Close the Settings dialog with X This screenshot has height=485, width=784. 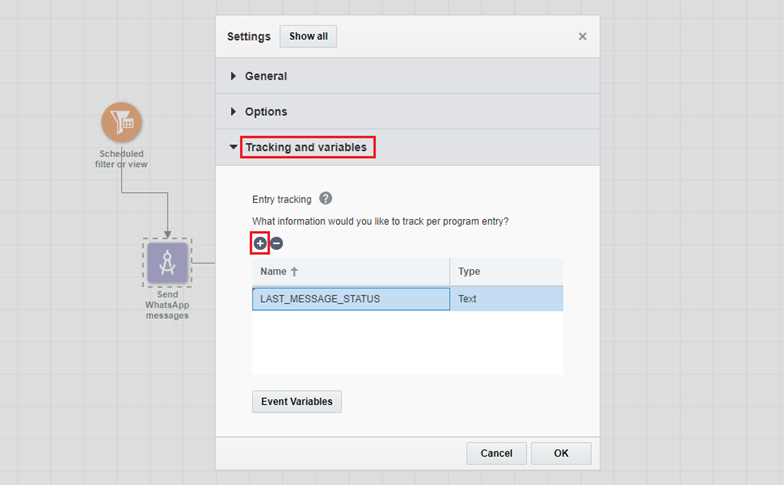click(582, 36)
